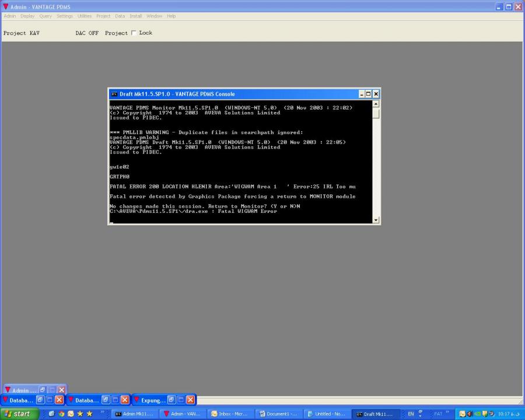
Task: Restore the second minimized Databa... window
Action: click(106, 400)
